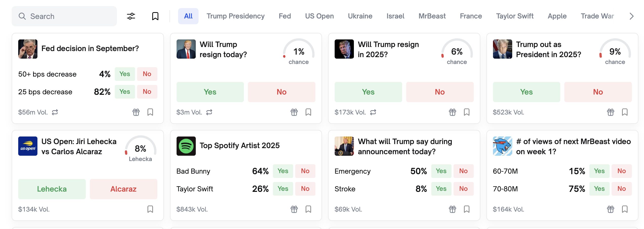The image size is (644, 229).
Task: Bookmark the Will Trump resign in 2025 market
Action: point(467,112)
